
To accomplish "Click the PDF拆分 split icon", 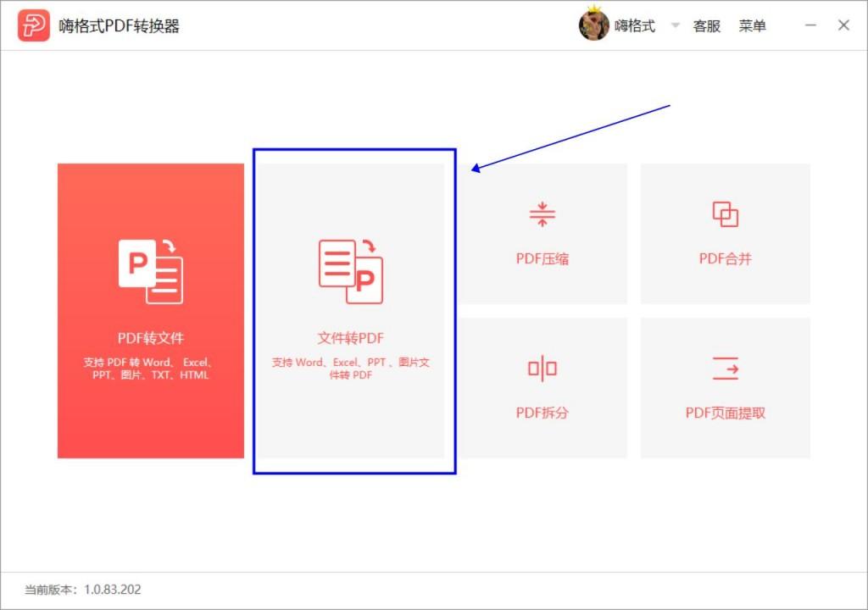I will 542,368.
